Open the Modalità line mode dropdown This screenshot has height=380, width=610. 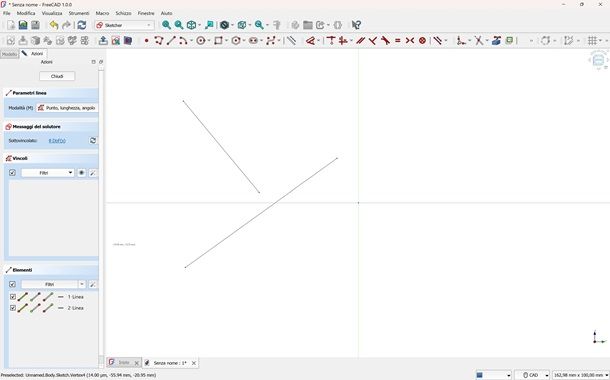coord(67,108)
